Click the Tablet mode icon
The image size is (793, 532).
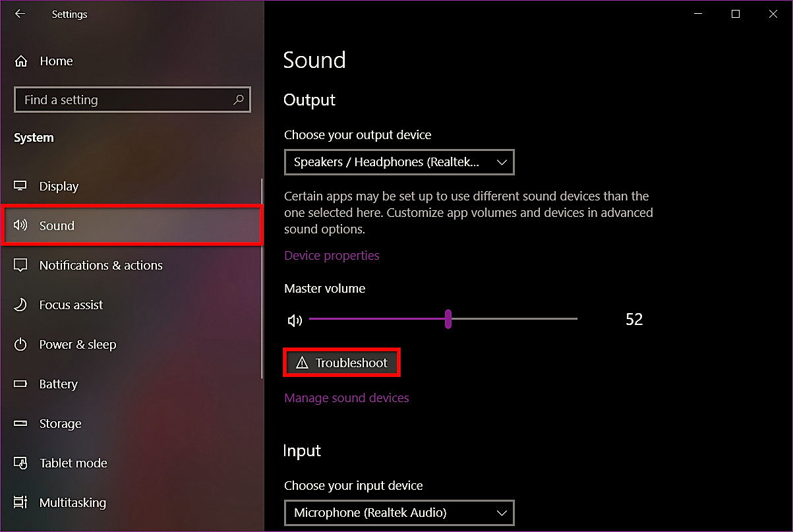(20, 463)
